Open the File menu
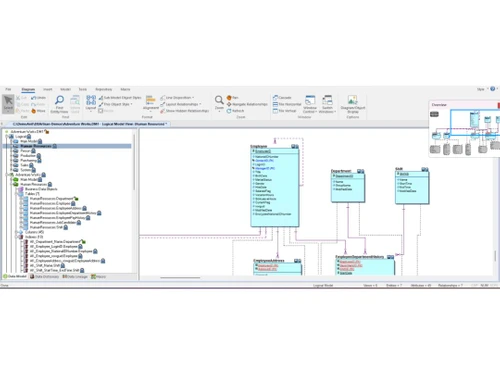 pyautogui.click(x=8, y=89)
